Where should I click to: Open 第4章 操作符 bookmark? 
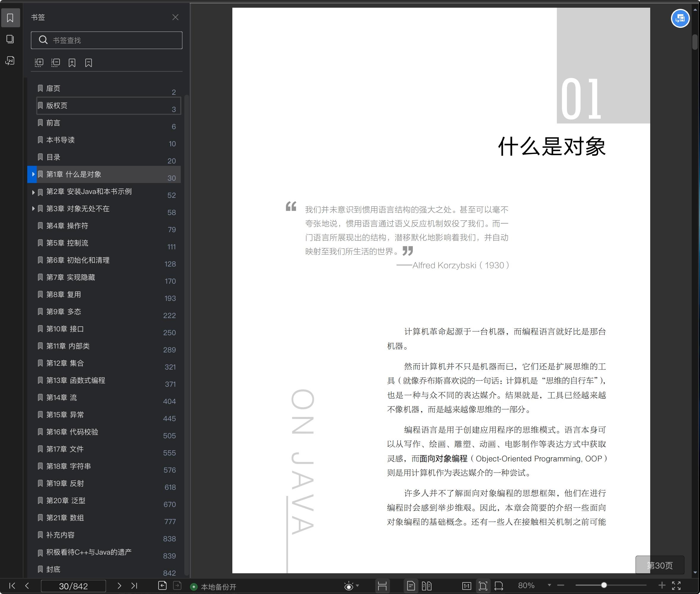point(108,226)
